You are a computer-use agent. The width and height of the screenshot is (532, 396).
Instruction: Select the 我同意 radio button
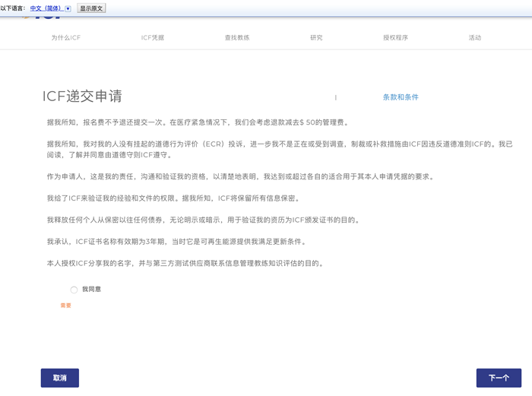pos(74,290)
